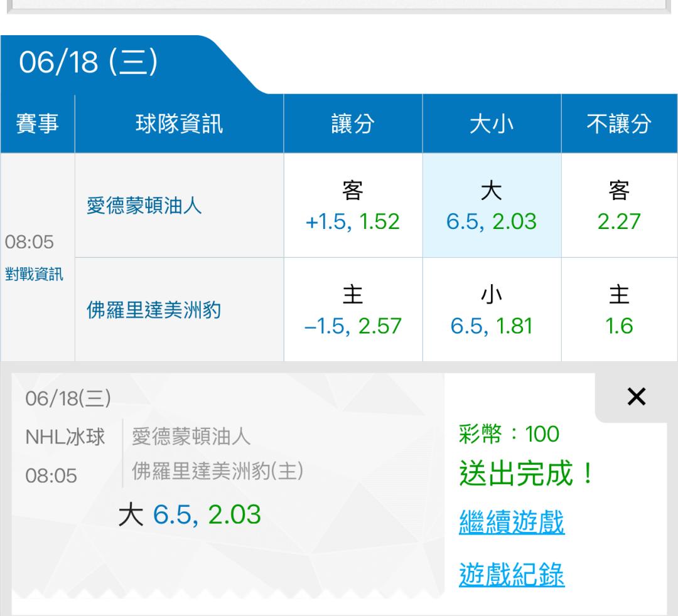678x616 pixels.
Task: Open 對戰資訊 matchup info
Action: tap(35, 275)
